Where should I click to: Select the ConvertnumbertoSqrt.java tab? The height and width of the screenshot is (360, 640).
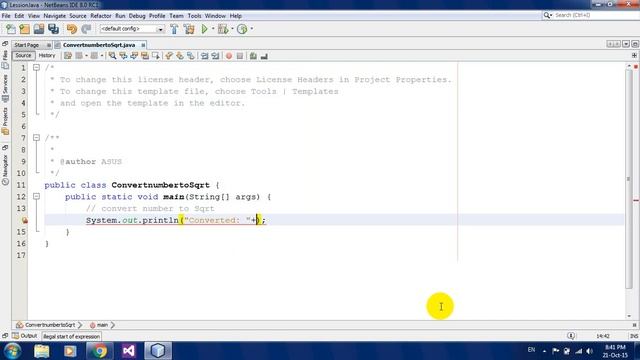99,45
